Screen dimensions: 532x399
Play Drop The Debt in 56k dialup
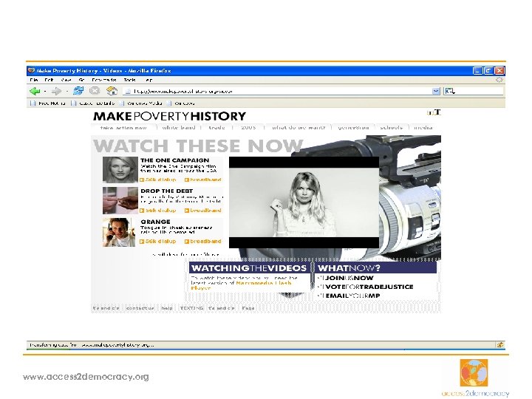158,211
